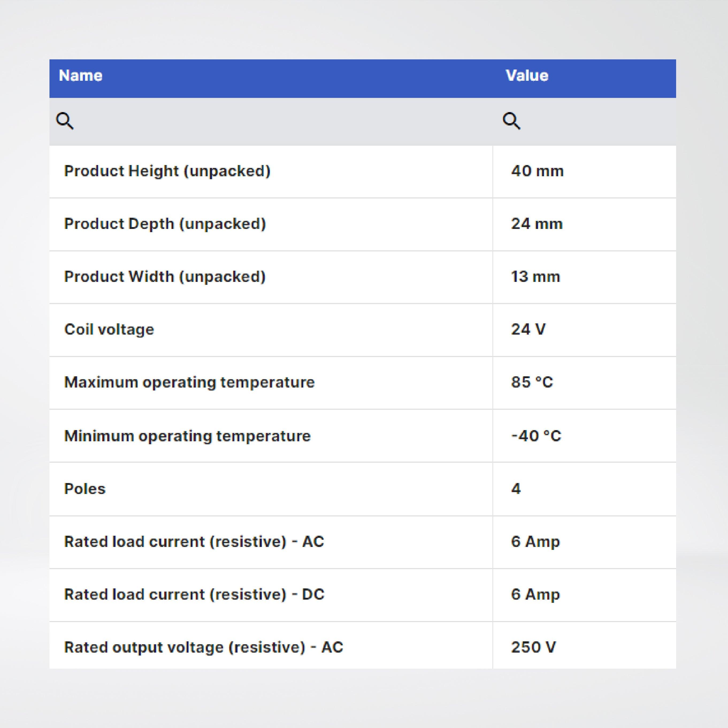
Task: Select the '-40 °C' value cell
Action: click(584, 436)
